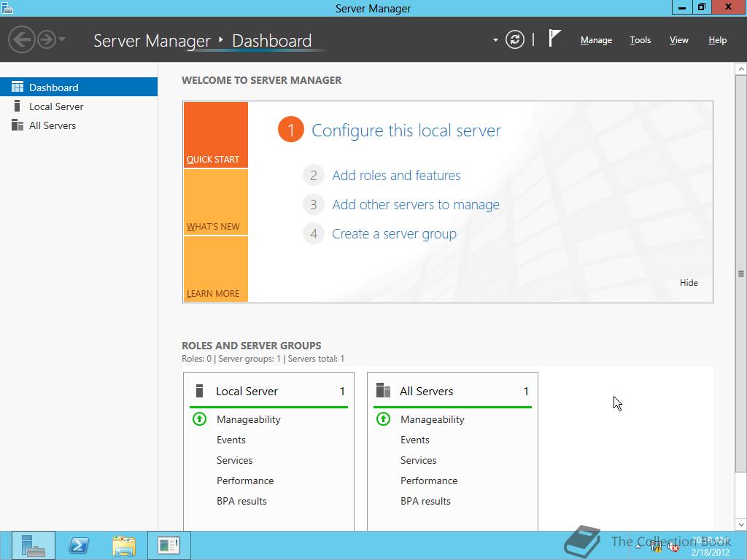This screenshot has width=747, height=560.
Task: Open the Help menu
Action: [717, 41]
